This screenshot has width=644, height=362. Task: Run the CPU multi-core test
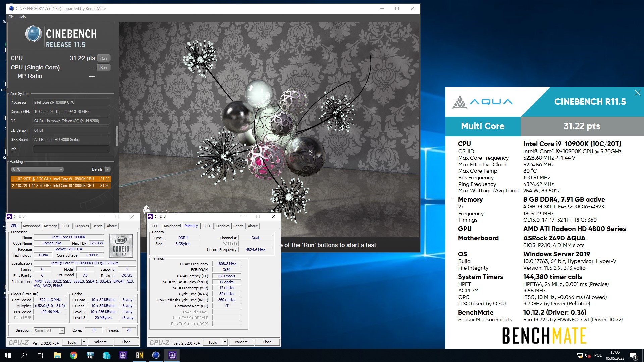point(104,58)
